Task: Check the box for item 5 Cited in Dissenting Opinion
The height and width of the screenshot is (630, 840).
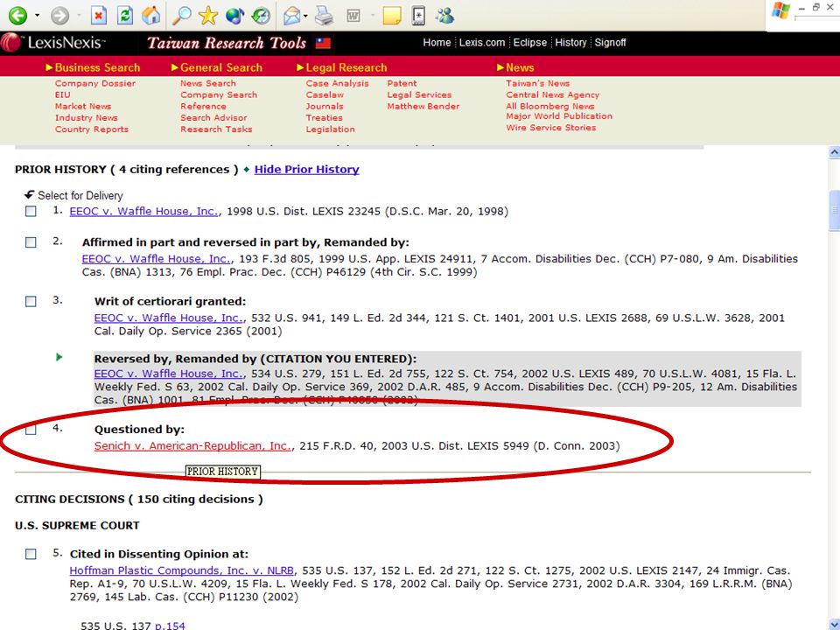Action: [x=31, y=554]
